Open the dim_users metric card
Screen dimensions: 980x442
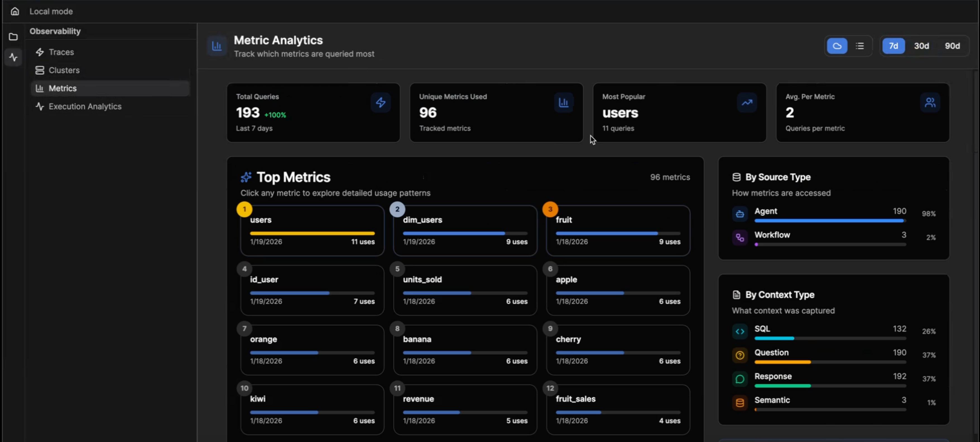[465, 230]
